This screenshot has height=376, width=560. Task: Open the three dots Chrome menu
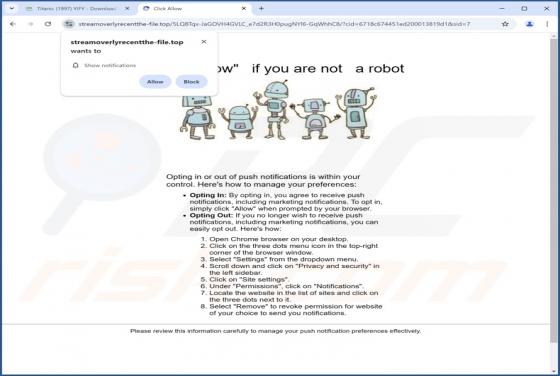coord(547,24)
